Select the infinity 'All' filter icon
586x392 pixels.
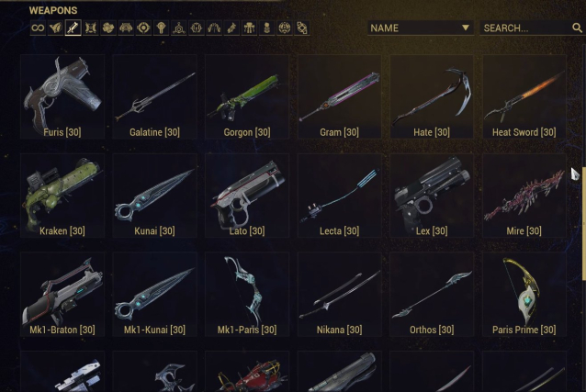click(38, 28)
